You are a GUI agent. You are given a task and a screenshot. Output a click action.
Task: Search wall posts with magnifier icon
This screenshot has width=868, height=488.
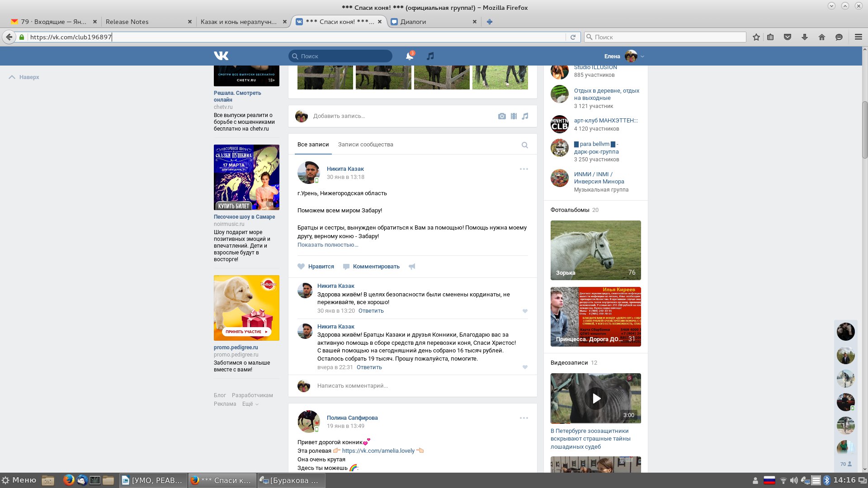coord(524,145)
